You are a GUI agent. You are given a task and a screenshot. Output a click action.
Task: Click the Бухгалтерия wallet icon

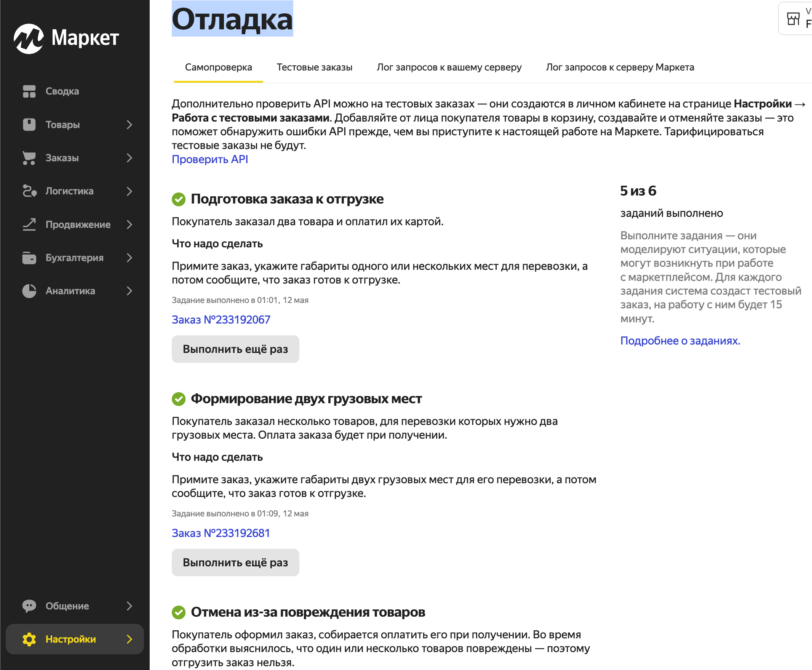click(x=29, y=257)
